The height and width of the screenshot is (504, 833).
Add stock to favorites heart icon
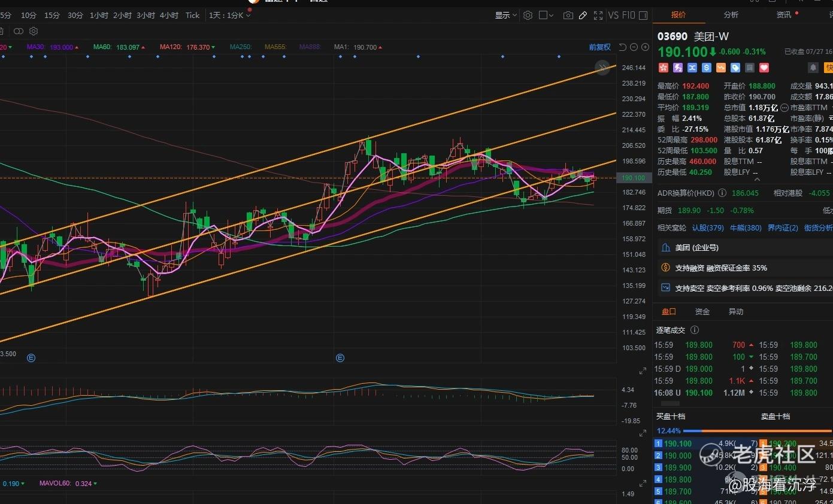coord(764,68)
